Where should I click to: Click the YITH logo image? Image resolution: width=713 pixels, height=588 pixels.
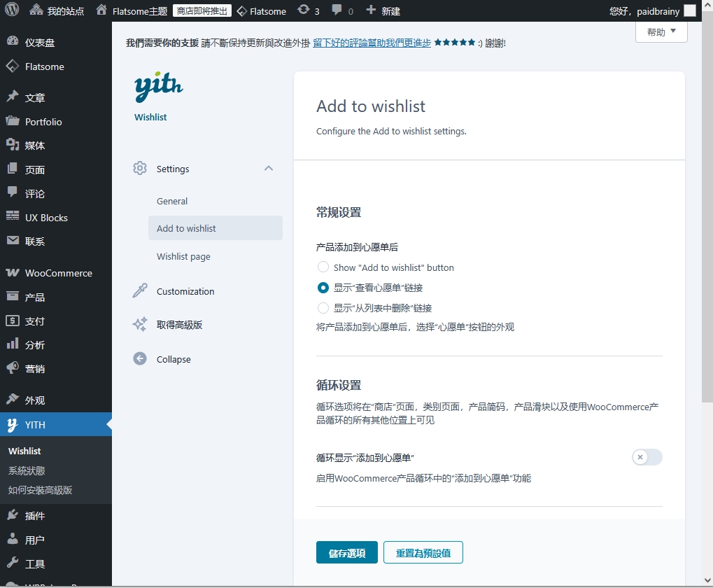click(x=159, y=86)
